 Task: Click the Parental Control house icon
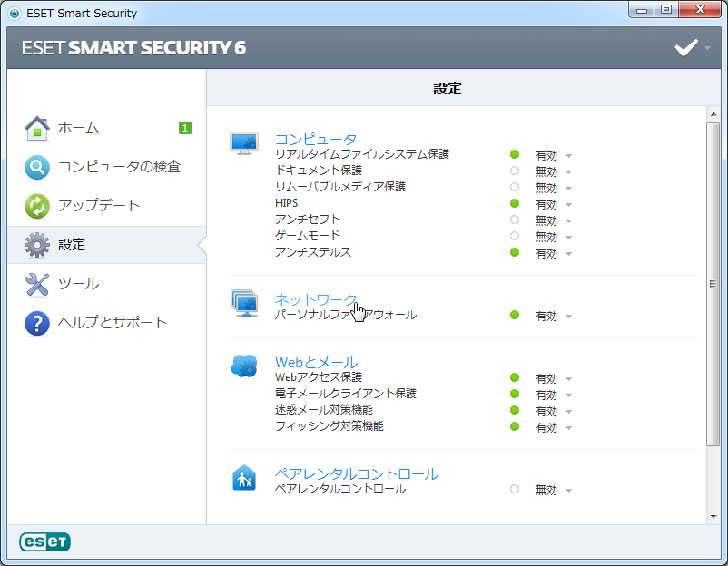244,477
